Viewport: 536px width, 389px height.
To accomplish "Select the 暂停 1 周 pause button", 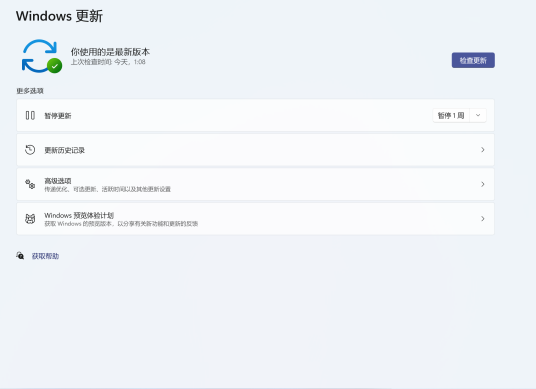I will click(451, 116).
